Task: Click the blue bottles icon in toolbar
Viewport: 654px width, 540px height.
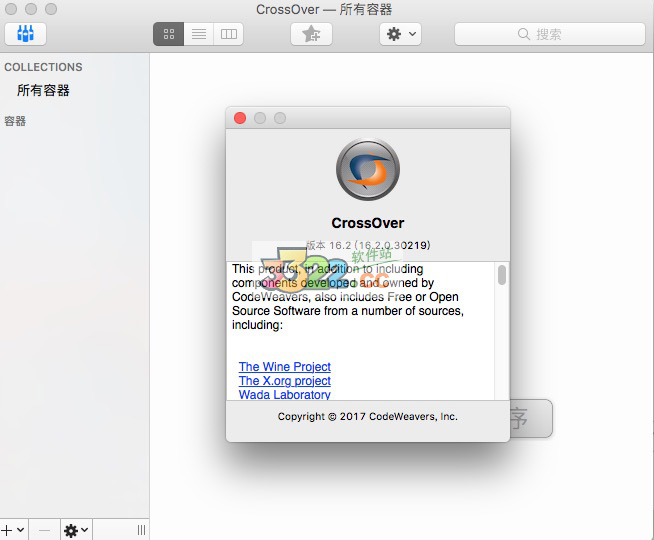Action: click(25, 34)
